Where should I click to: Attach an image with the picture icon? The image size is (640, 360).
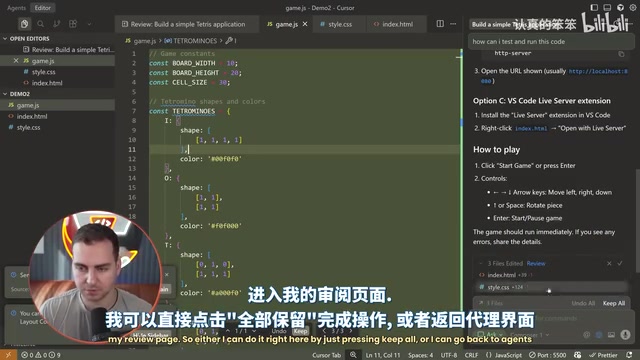pyautogui.click(x=611, y=335)
